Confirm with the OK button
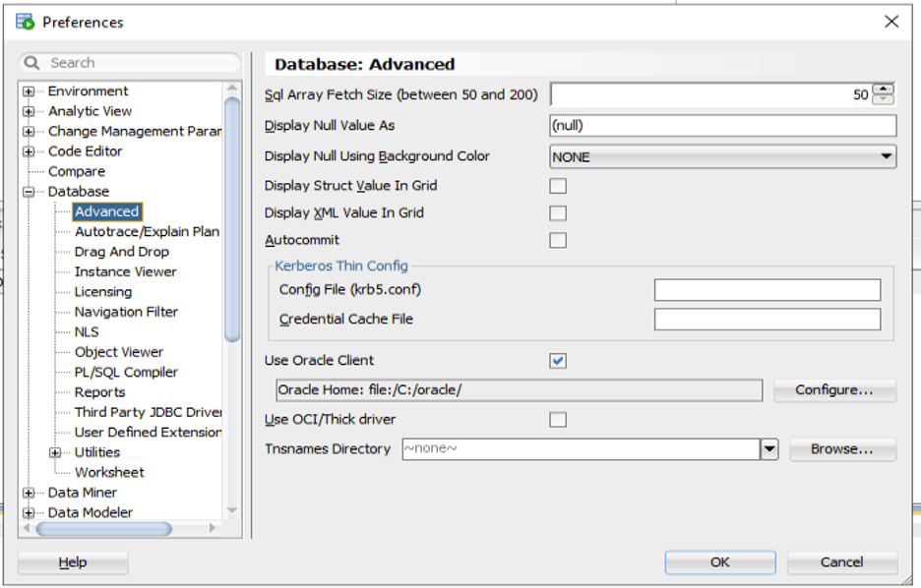The image size is (921, 588). 720,562
